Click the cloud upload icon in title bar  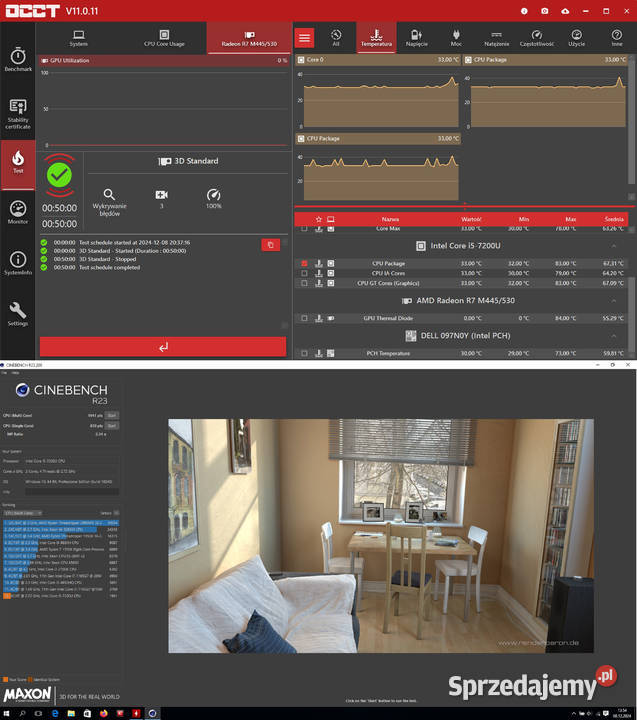pyautogui.click(x=565, y=11)
